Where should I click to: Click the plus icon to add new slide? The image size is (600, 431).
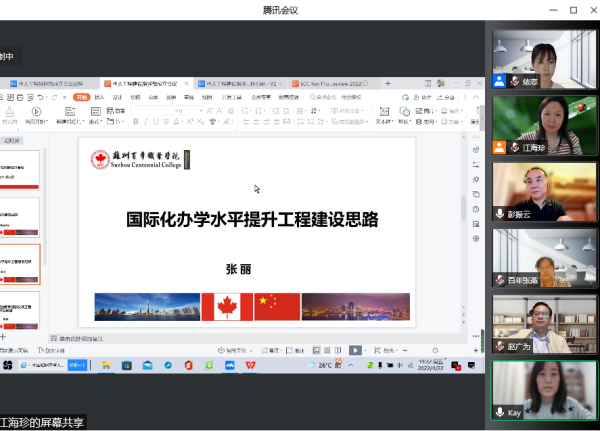tap(3, 338)
